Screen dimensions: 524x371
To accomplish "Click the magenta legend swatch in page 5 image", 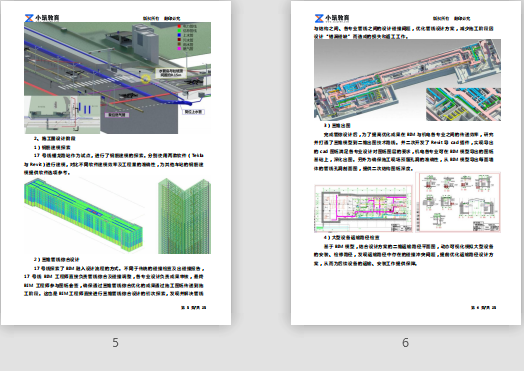I will [x=179, y=48].
